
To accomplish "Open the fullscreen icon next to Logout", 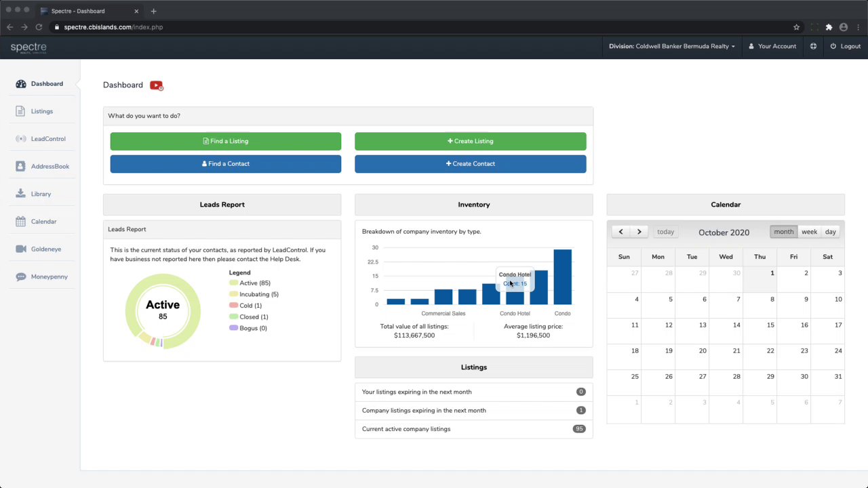I will (813, 46).
